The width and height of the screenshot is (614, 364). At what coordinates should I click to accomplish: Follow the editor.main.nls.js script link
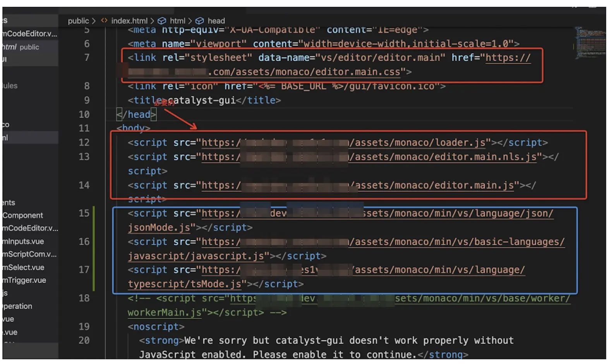[x=443, y=157]
